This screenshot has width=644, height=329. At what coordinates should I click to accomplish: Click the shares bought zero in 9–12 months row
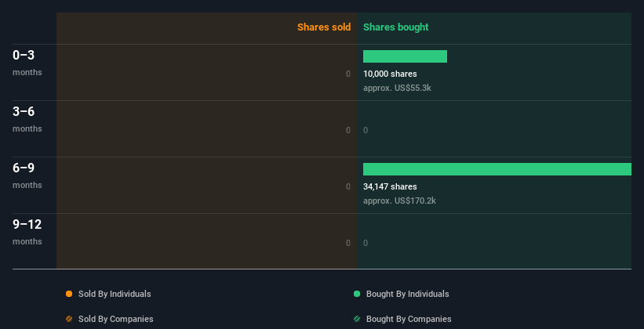pos(366,243)
